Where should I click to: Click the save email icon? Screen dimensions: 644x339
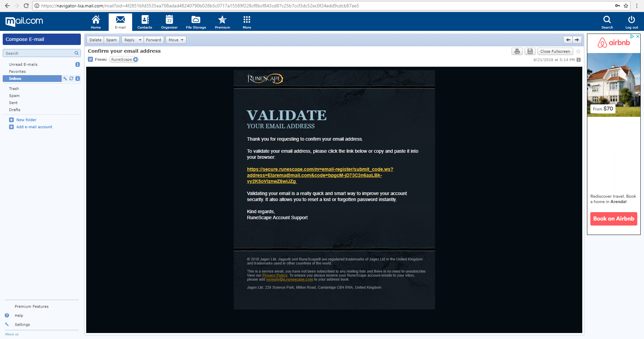point(530,51)
